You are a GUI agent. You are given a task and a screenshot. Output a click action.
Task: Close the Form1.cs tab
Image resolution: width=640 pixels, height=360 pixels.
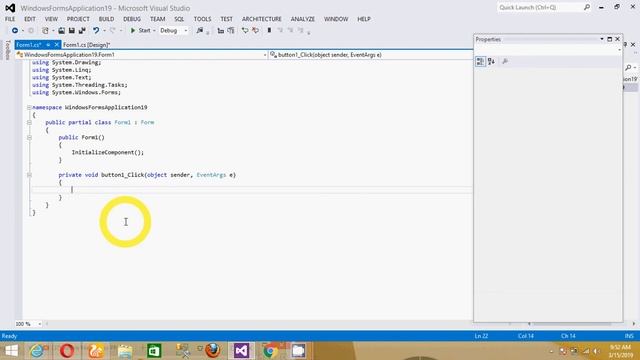[57, 45]
